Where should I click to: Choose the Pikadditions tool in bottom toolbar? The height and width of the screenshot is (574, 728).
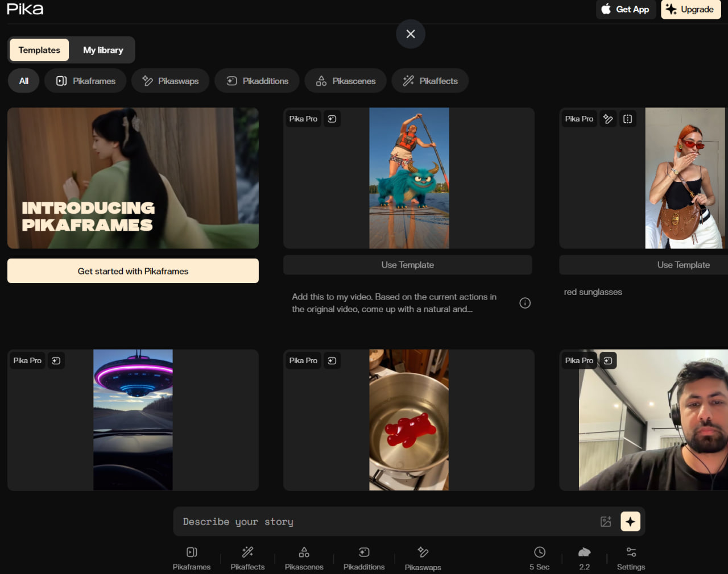(364, 552)
